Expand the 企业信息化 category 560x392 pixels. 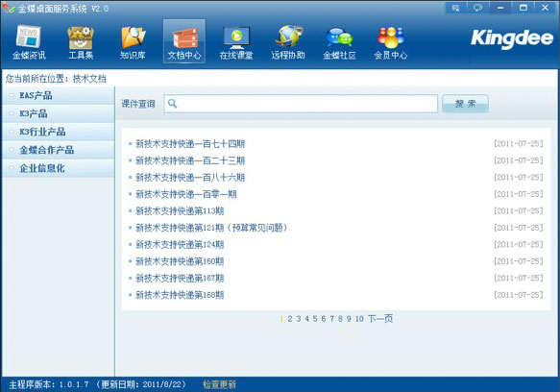click(x=59, y=168)
